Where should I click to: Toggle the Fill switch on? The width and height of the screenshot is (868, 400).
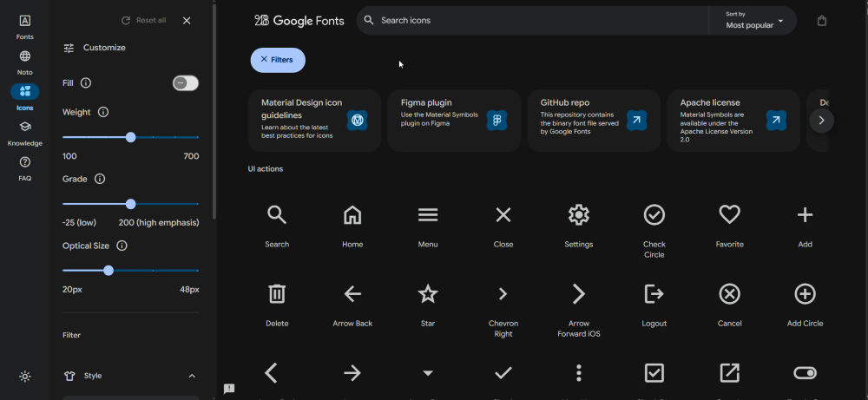pyautogui.click(x=186, y=83)
